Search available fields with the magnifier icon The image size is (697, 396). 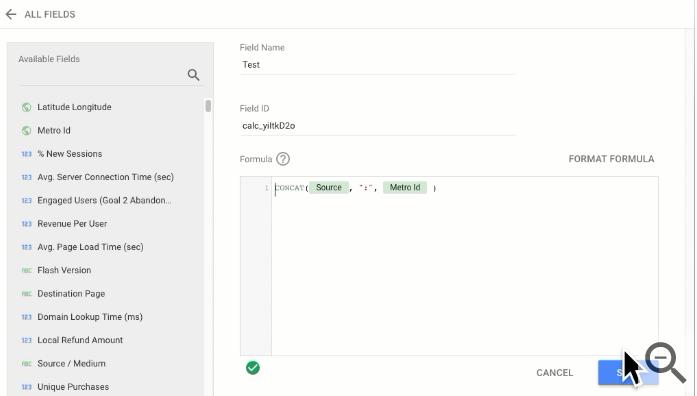tap(193, 75)
